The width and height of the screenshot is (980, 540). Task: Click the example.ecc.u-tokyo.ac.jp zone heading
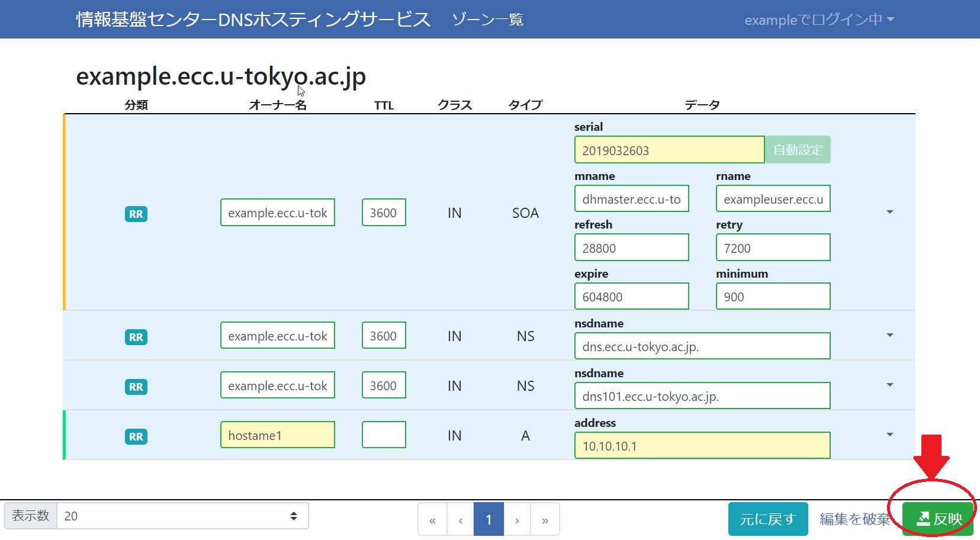tap(221, 77)
